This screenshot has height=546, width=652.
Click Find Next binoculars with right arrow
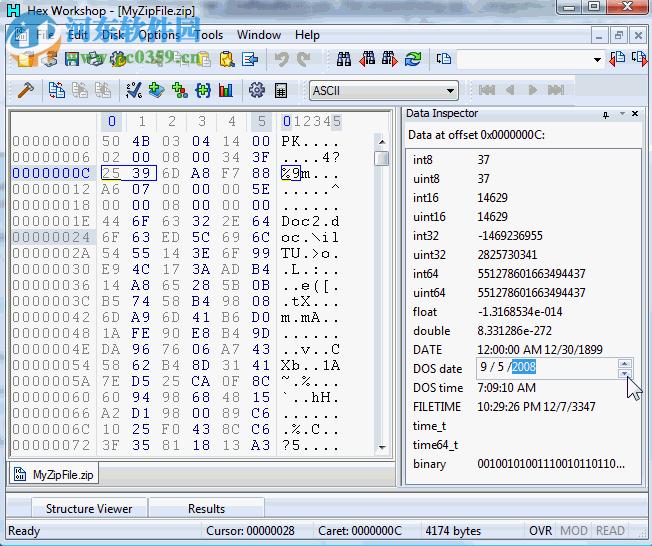[x=390, y=59]
